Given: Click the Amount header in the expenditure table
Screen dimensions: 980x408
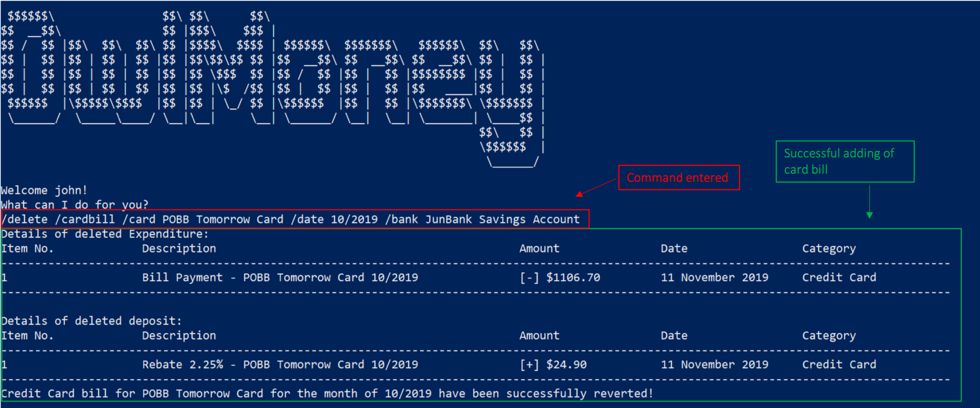Looking at the screenshot, I should [539, 248].
